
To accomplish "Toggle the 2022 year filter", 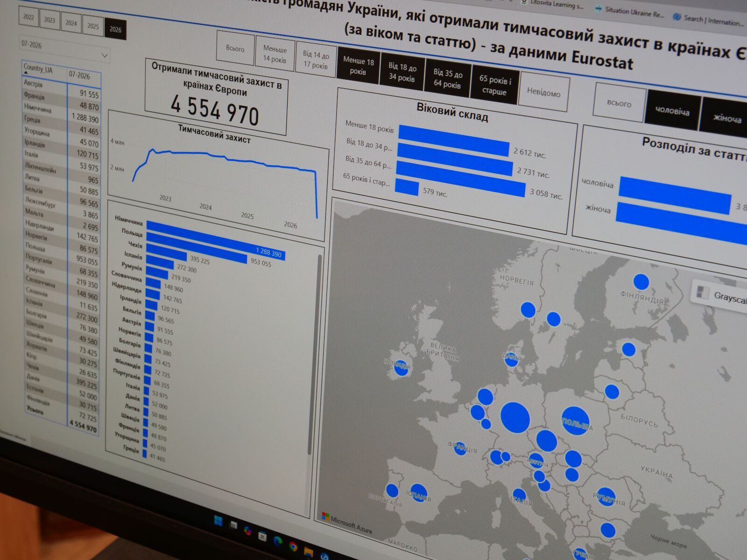I will pyautogui.click(x=29, y=17).
